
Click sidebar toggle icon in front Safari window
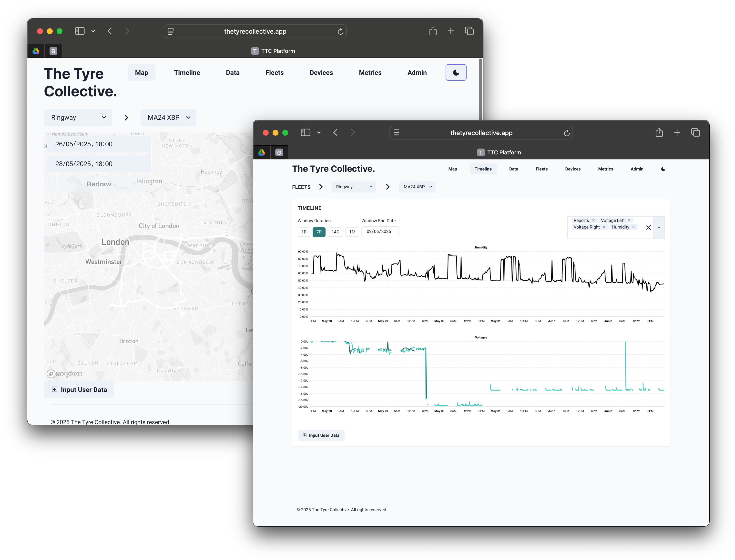[306, 133]
